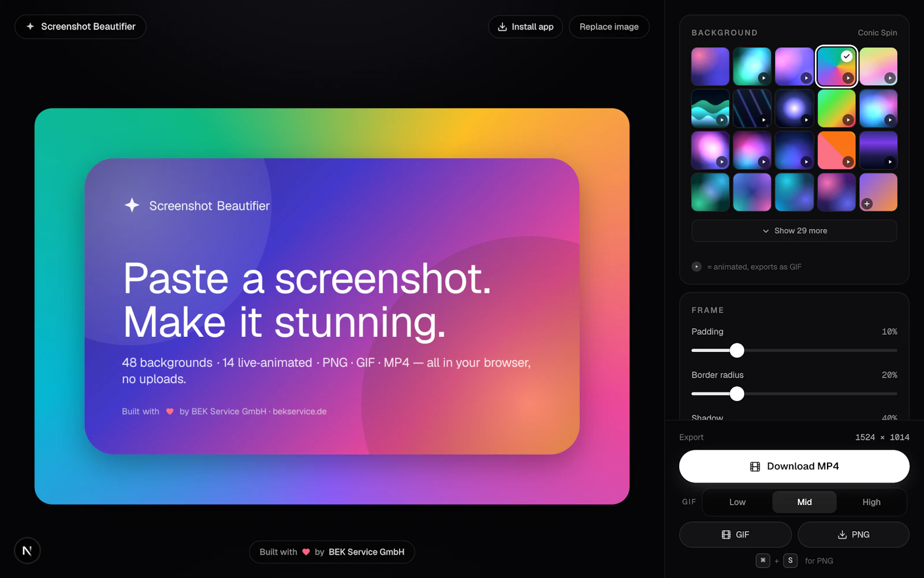Image resolution: width=924 pixels, height=578 pixels.
Task: Pick the orange and pink diagonal split background
Action: (x=836, y=150)
